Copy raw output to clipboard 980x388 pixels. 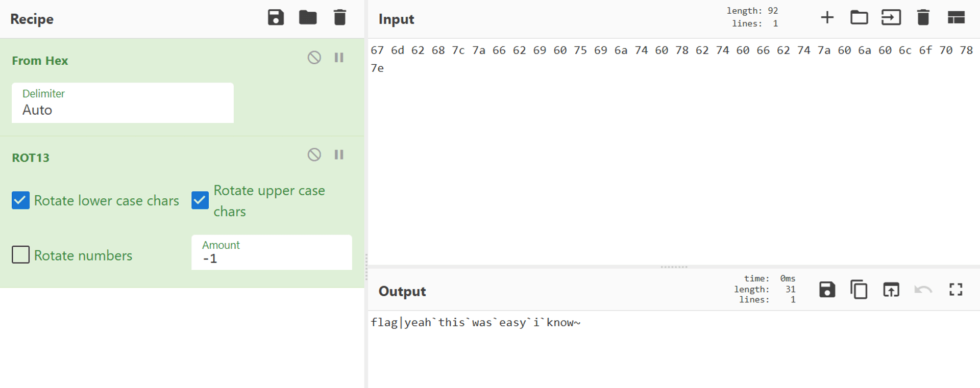tap(859, 290)
